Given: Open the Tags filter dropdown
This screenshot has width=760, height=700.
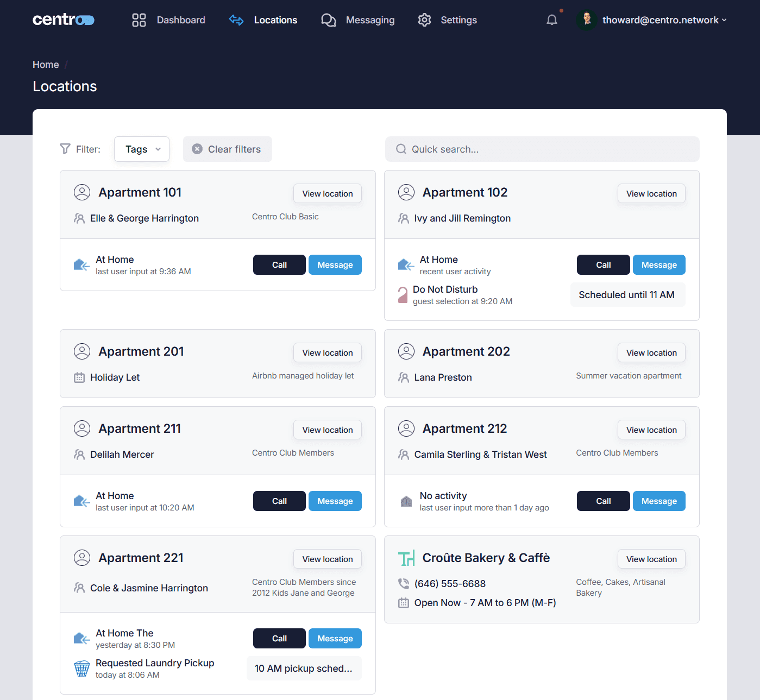Looking at the screenshot, I should click(142, 149).
